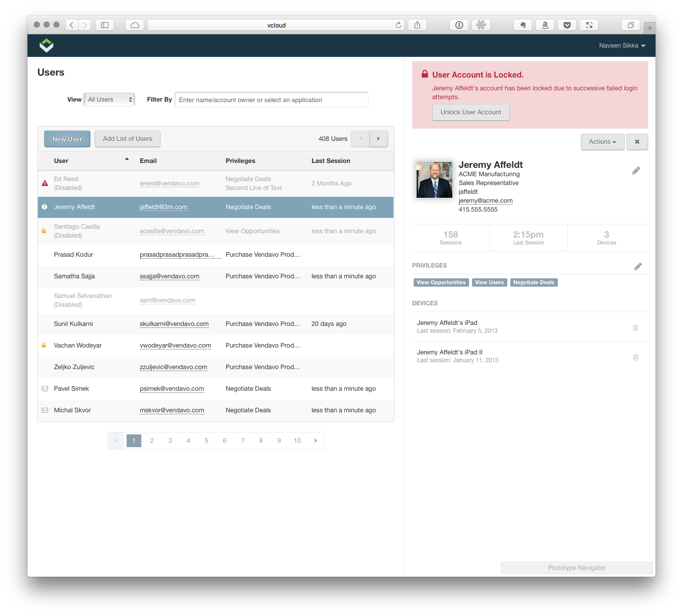Screen dimensions: 683x616
Task: Go to page 5 of users
Action: tap(207, 441)
